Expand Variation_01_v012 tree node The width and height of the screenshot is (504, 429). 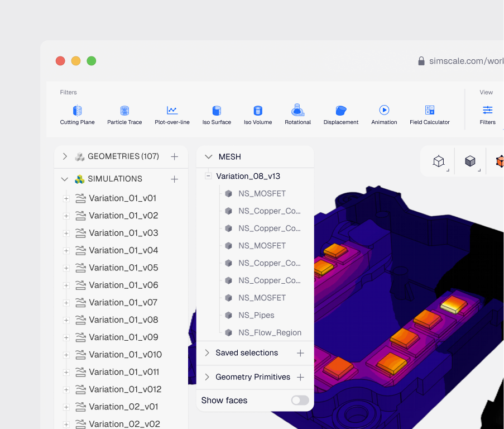tap(66, 389)
